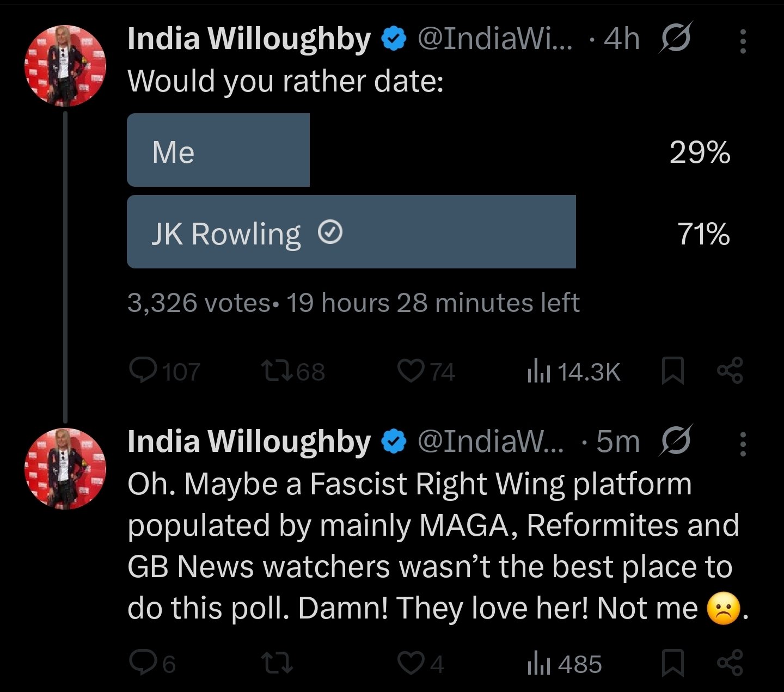Image resolution: width=784 pixels, height=692 pixels.
Task: View analytics of the poll tweet
Action: pos(573,371)
